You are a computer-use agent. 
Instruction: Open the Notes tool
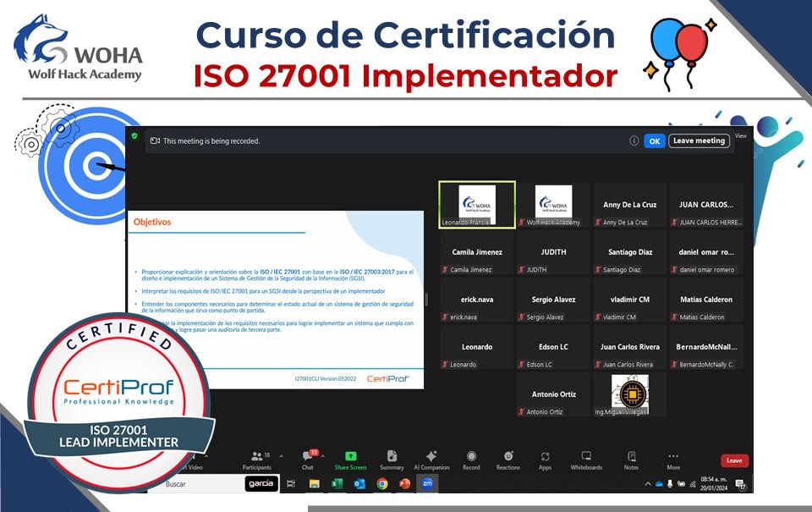click(631, 460)
